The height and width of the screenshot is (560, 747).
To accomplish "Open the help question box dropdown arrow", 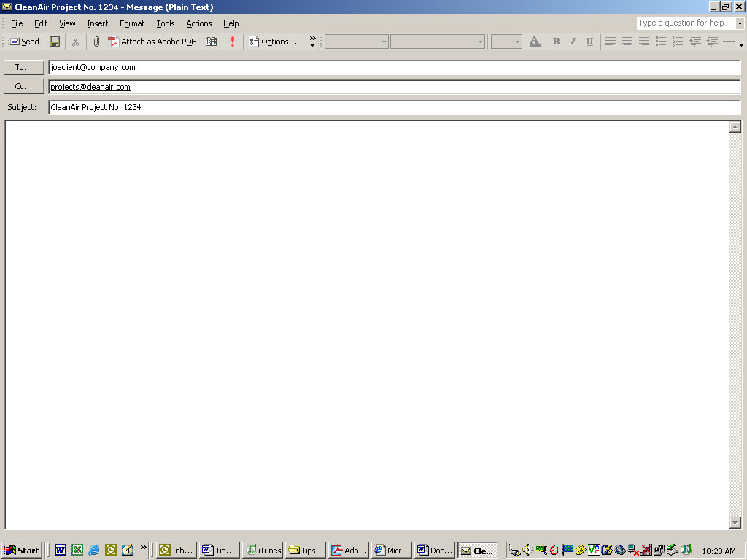I will pyautogui.click(x=740, y=23).
